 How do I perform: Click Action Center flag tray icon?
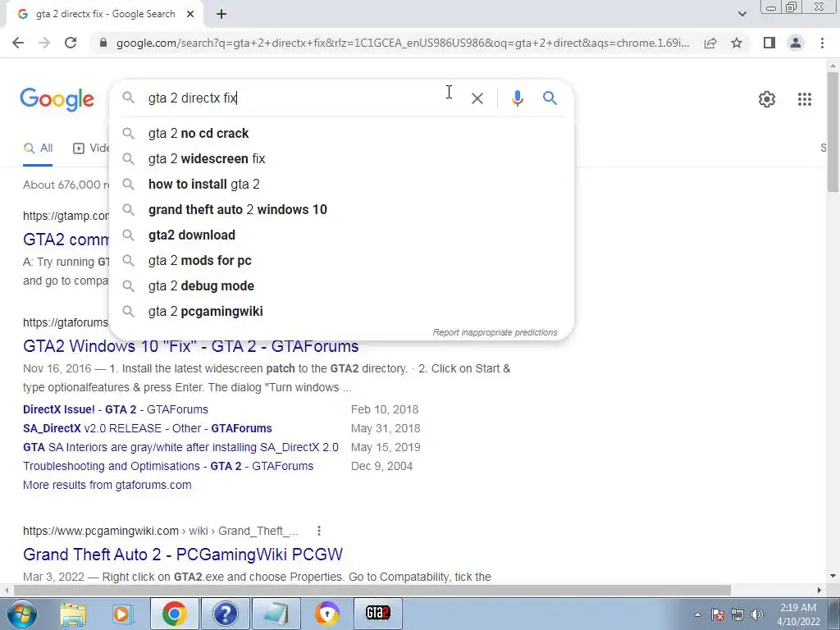click(x=718, y=614)
